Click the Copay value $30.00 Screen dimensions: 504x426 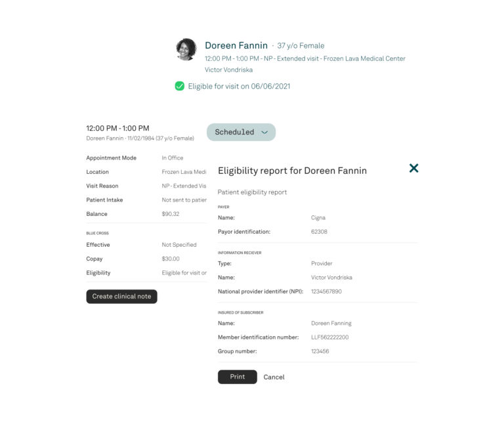point(171,259)
